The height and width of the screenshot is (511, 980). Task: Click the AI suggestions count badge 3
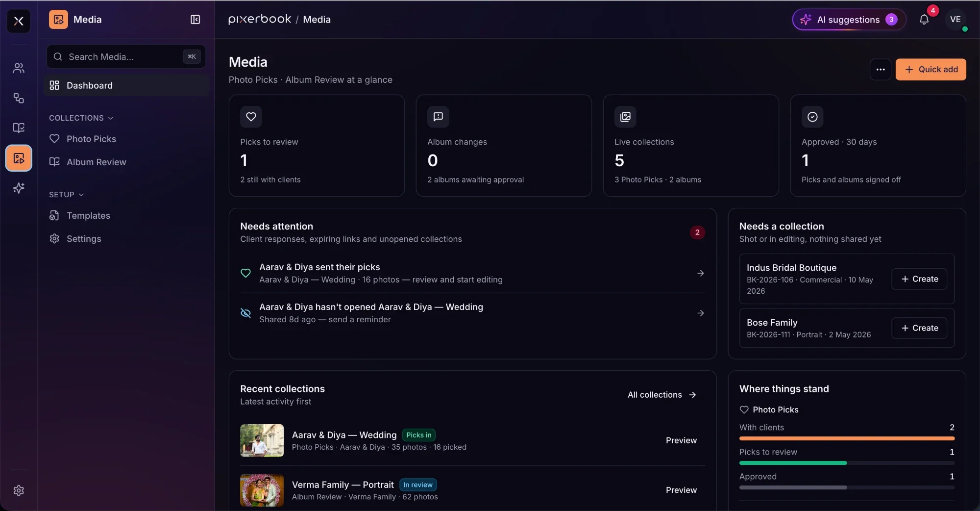pyautogui.click(x=891, y=20)
